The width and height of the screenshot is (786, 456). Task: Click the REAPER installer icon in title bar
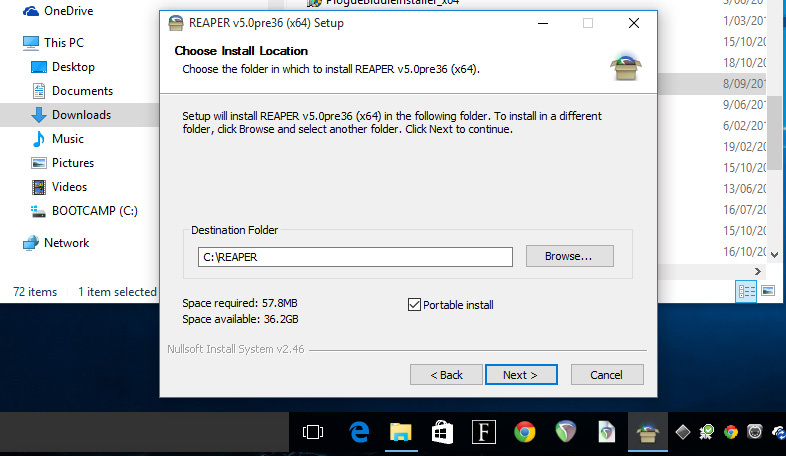pyautogui.click(x=176, y=23)
